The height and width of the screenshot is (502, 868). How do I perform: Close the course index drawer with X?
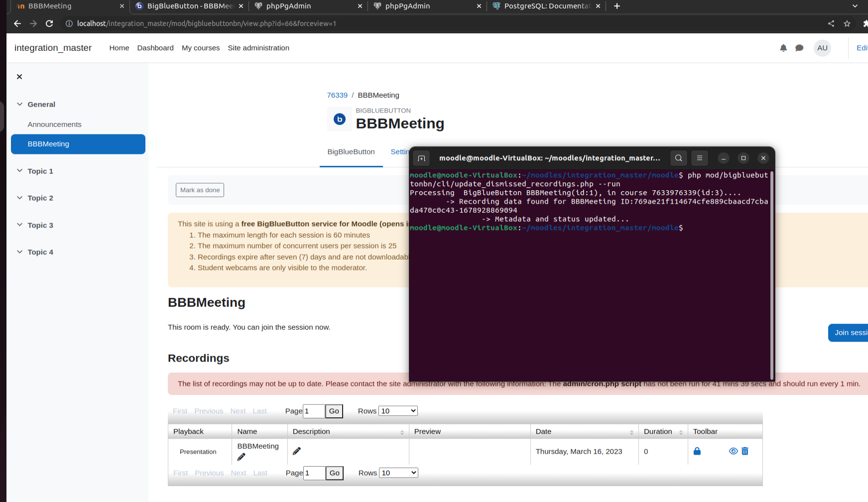pos(19,77)
